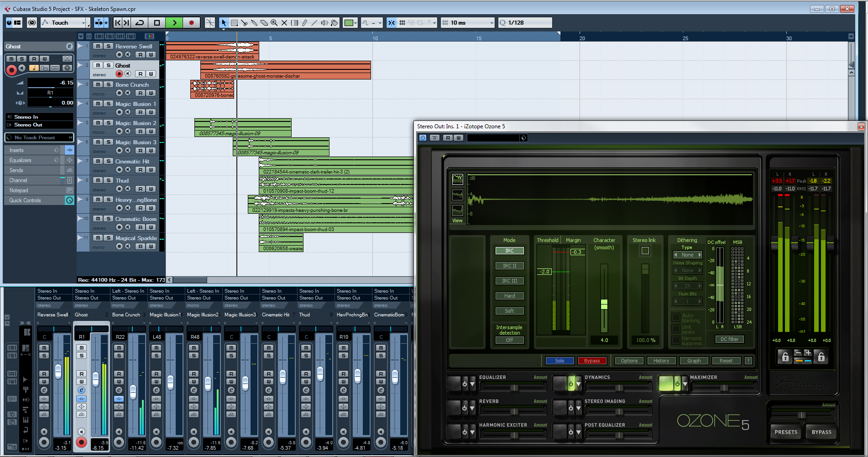Click the -2.0 Threshold handle
This screenshot has width=868, height=457.
[x=545, y=272]
